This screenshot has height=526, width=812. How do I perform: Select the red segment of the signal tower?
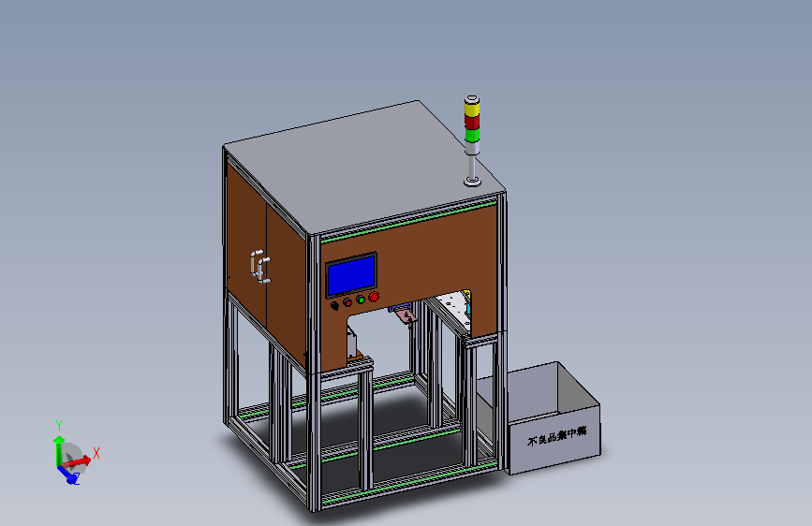click(x=472, y=123)
